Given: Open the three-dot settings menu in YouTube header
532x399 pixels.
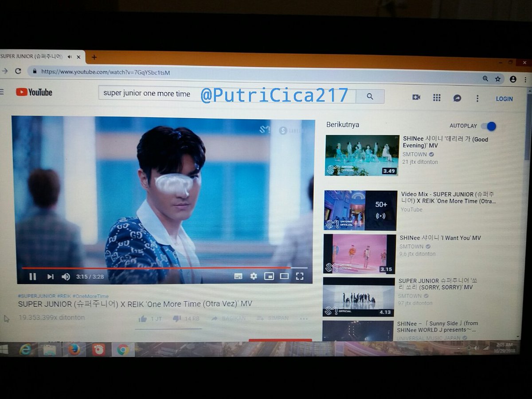Looking at the screenshot, I should 477,98.
